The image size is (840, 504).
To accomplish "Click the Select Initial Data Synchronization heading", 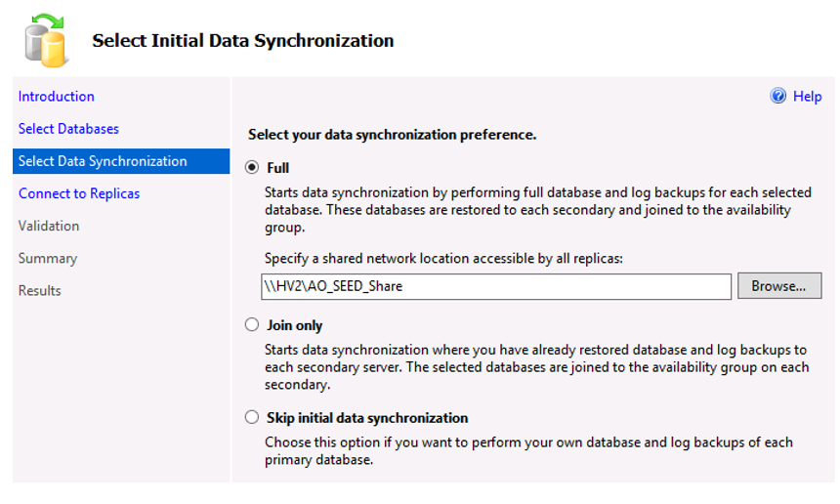I will coord(242,41).
